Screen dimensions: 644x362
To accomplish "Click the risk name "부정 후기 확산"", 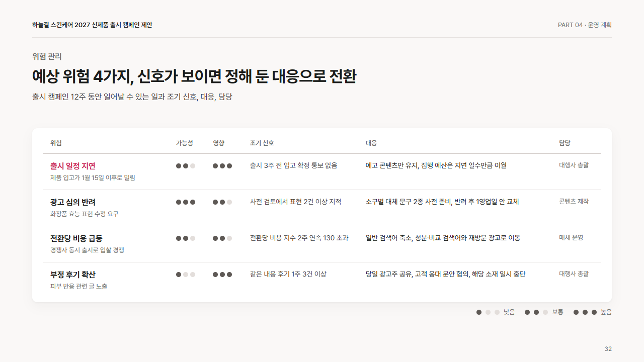I will 73,275.
